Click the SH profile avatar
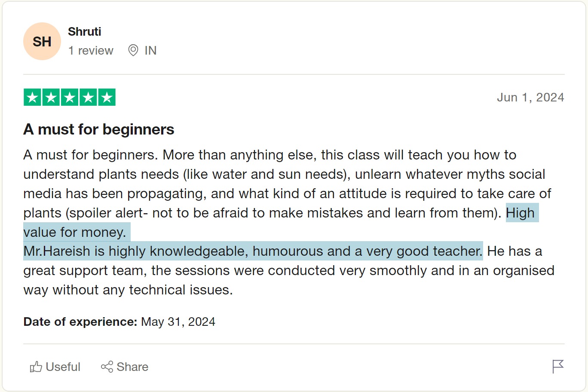 (x=42, y=42)
